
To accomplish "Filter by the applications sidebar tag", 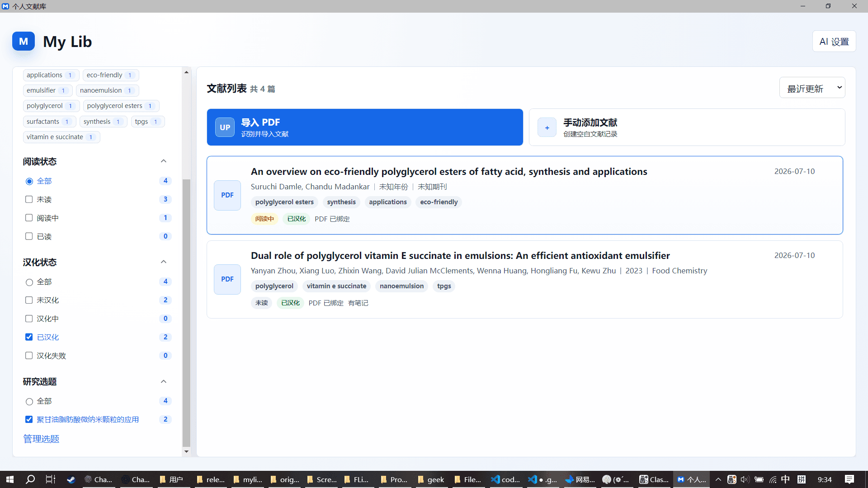I will (x=51, y=75).
